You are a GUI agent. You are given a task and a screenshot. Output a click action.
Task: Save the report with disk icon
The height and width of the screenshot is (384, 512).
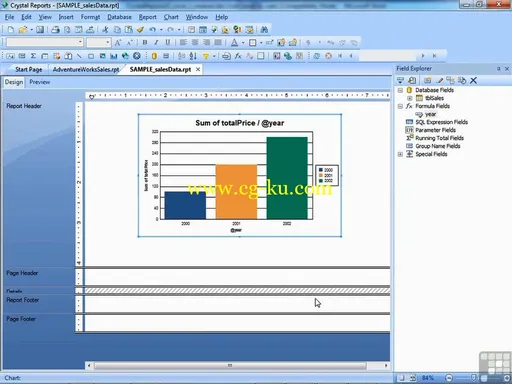click(x=40, y=30)
